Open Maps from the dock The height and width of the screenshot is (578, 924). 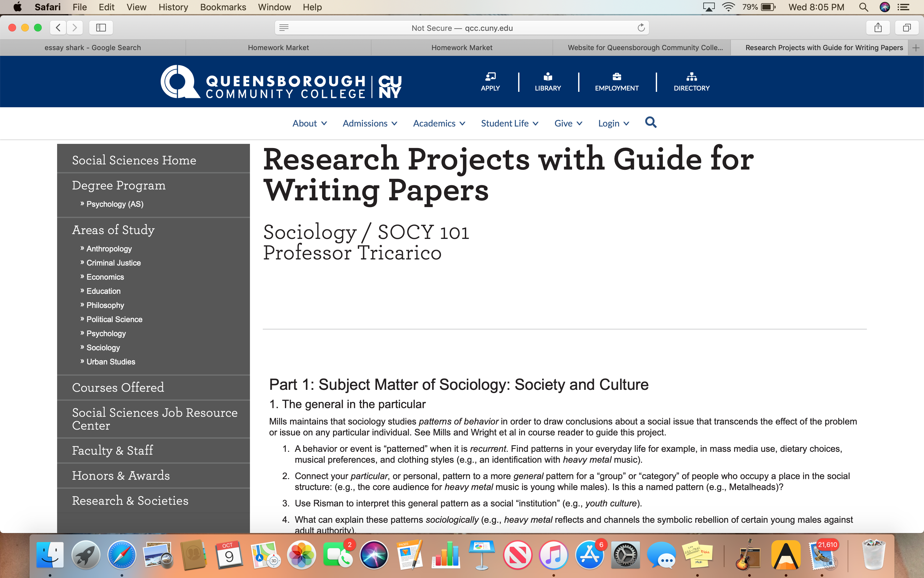pos(265,555)
